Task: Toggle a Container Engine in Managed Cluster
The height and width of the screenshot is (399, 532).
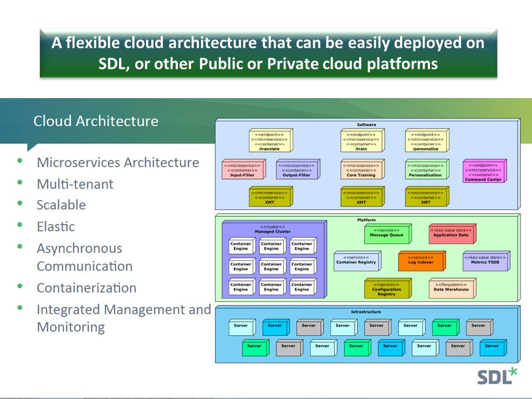Action: pos(241,245)
